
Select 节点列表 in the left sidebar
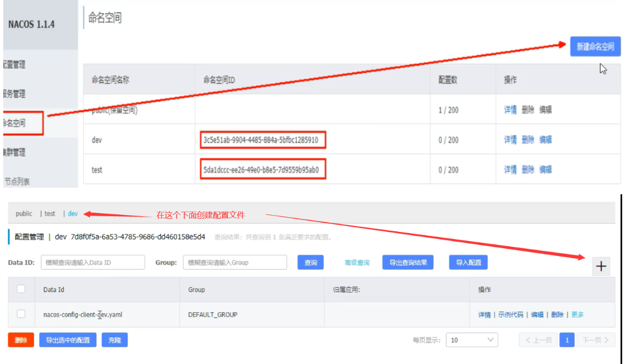click(x=17, y=182)
